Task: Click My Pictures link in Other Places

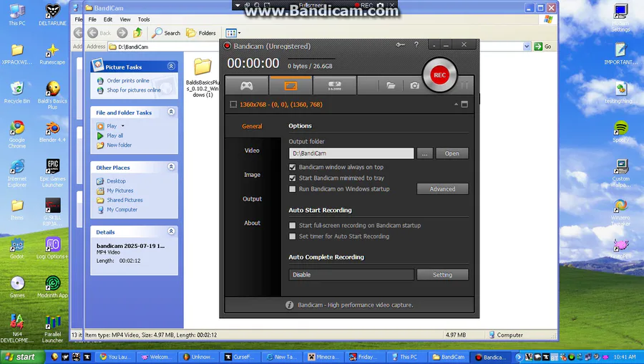Action: point(120,191)
